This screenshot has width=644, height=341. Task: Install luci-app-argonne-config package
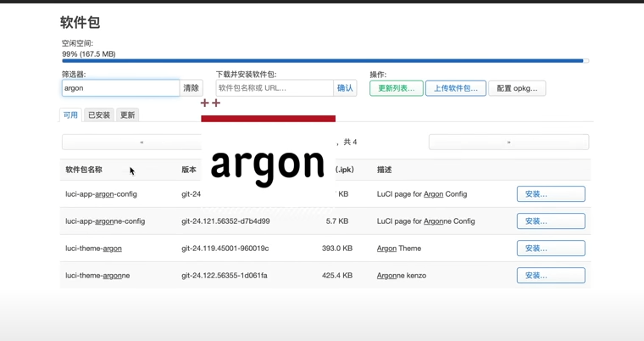coord(551,221)
